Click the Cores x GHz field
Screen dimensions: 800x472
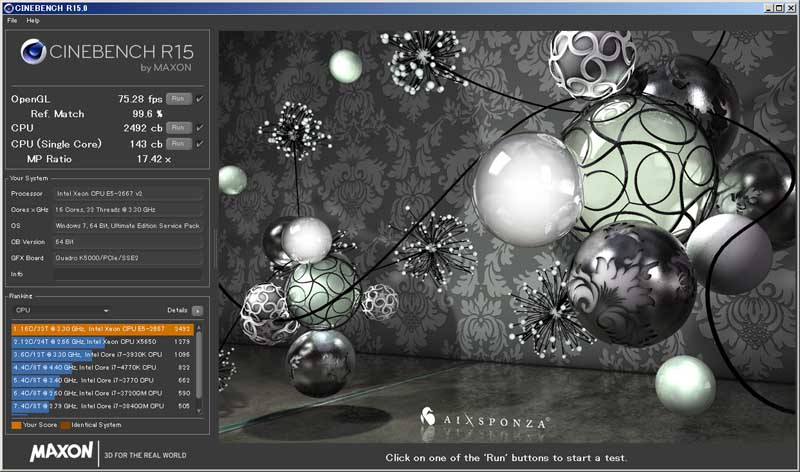pos(128,210)
